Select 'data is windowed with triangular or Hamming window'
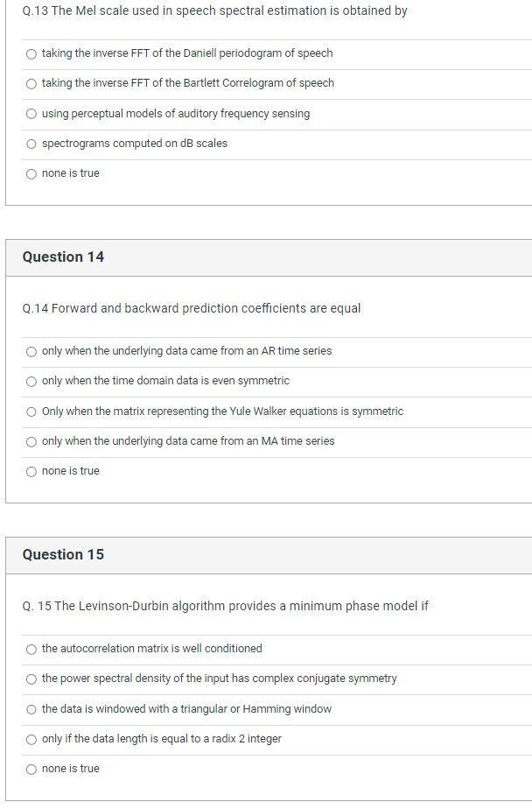The height and width of the screenshot is (809, 532). (32, 709)
